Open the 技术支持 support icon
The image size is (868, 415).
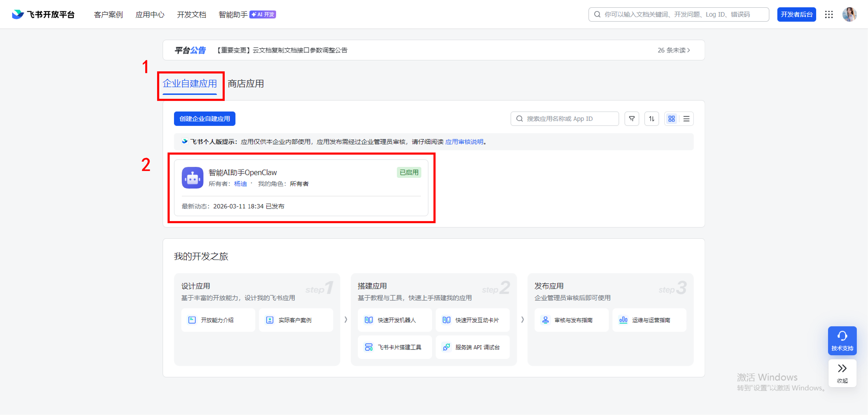842,340
